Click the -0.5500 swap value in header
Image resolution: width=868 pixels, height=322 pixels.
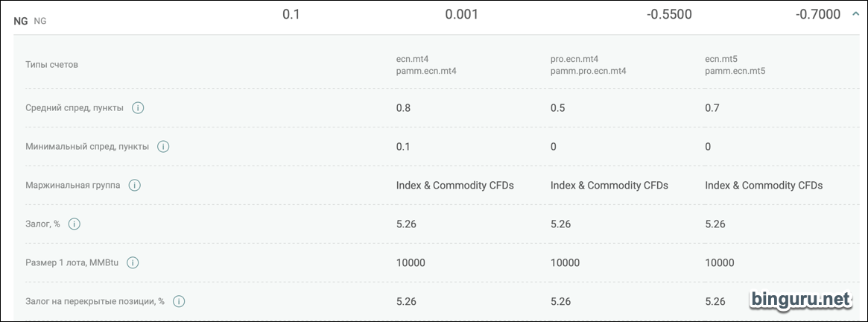pyautogui.click(x=669, y=15)
